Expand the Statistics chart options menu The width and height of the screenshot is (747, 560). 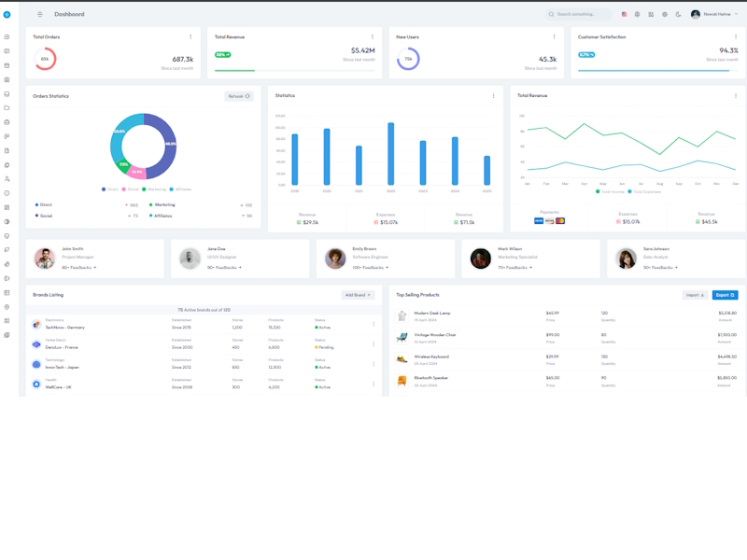pyautogui.click(x=494, y=95)
